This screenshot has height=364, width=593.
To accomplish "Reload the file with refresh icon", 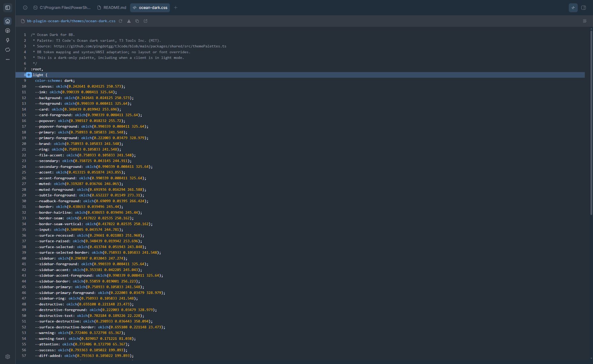I will tap(121, 21).
